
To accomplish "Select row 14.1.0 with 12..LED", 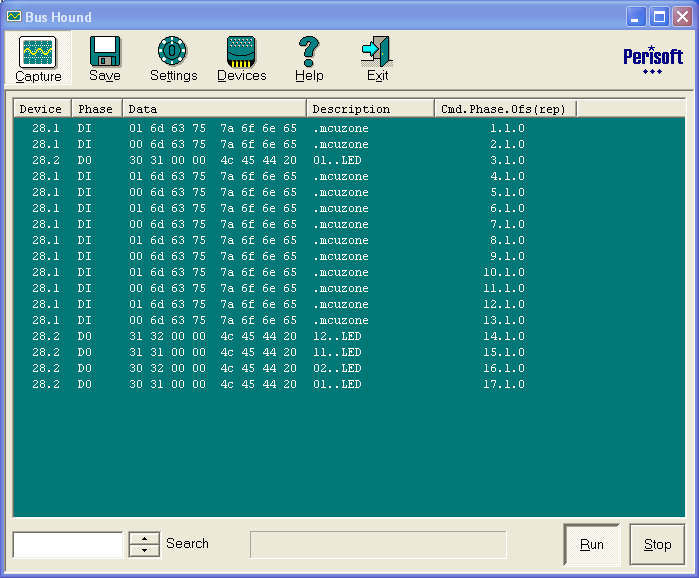I will pyautogui.click(x=349, y=336).
